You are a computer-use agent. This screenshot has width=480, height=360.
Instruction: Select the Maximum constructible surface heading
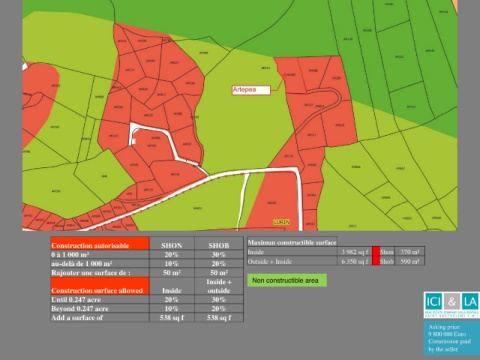[x=292, y=242]
